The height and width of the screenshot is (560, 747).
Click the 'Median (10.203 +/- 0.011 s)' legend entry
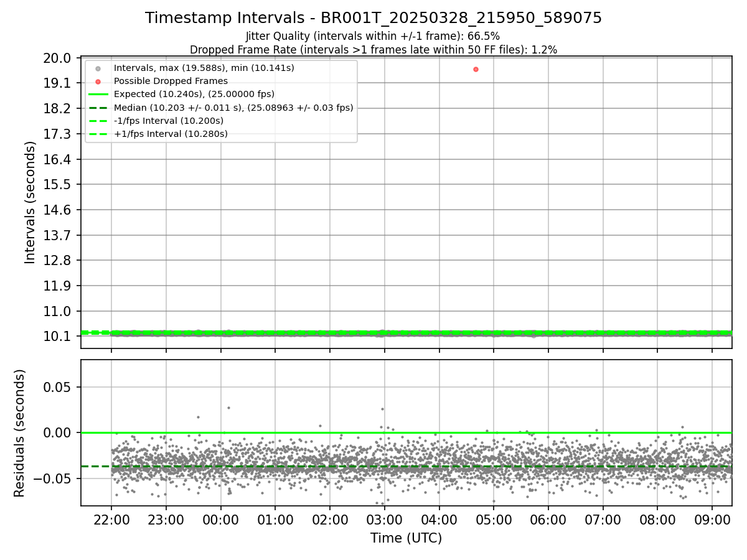point(233,108)
